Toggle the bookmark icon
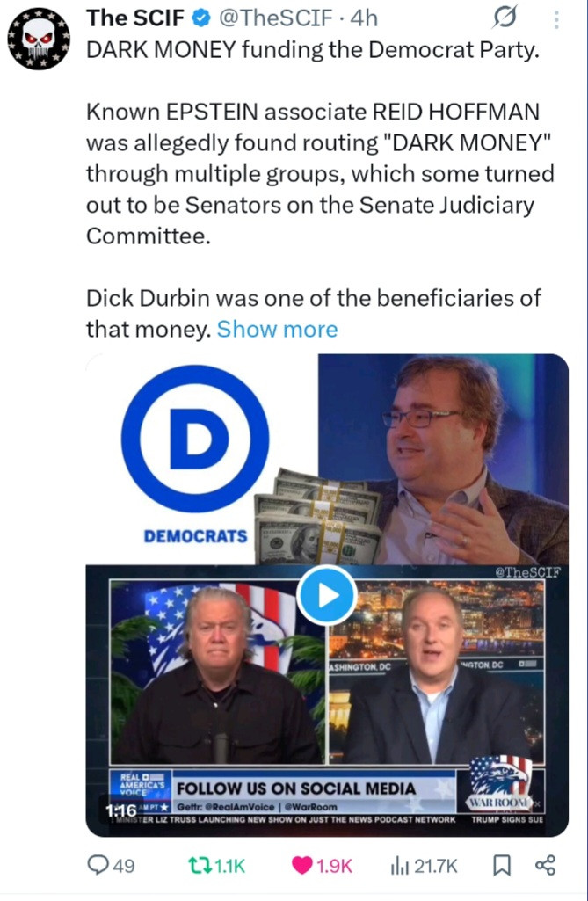 (502, 865)
